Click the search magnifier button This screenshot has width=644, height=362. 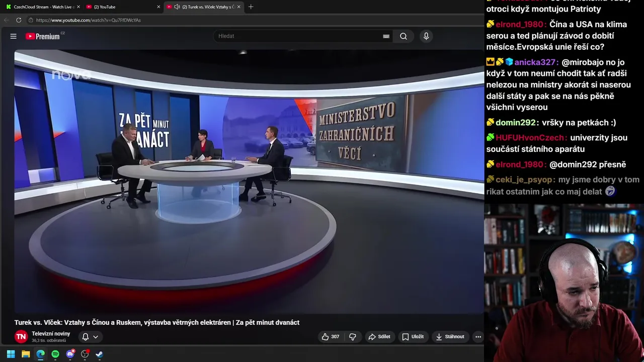tap(404, 36)
